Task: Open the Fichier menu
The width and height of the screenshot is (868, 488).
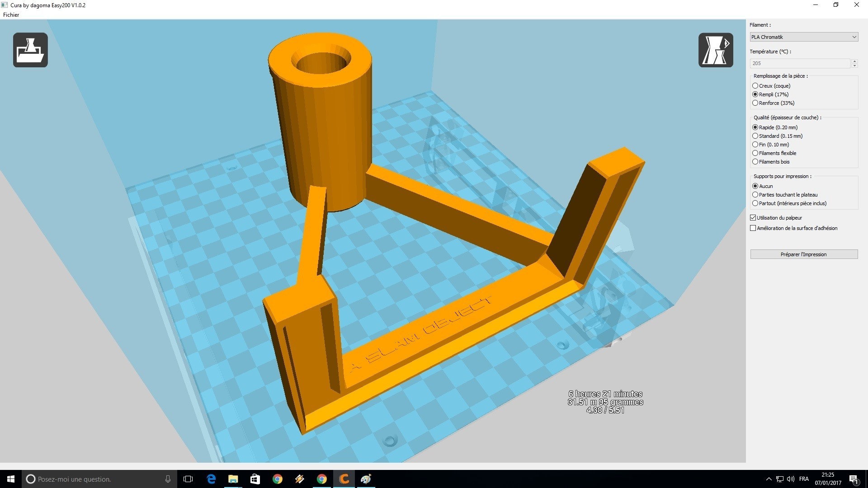Action: [x=11, y=15]
